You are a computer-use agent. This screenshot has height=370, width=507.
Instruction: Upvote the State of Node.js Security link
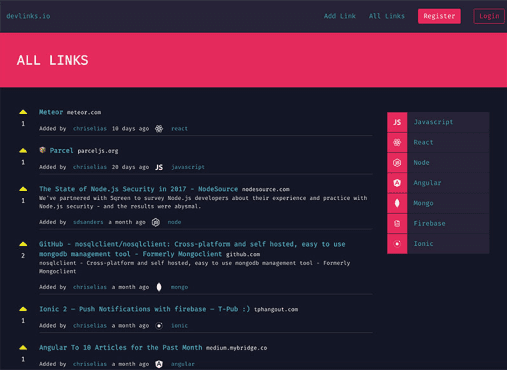click(x=23, y=189)
